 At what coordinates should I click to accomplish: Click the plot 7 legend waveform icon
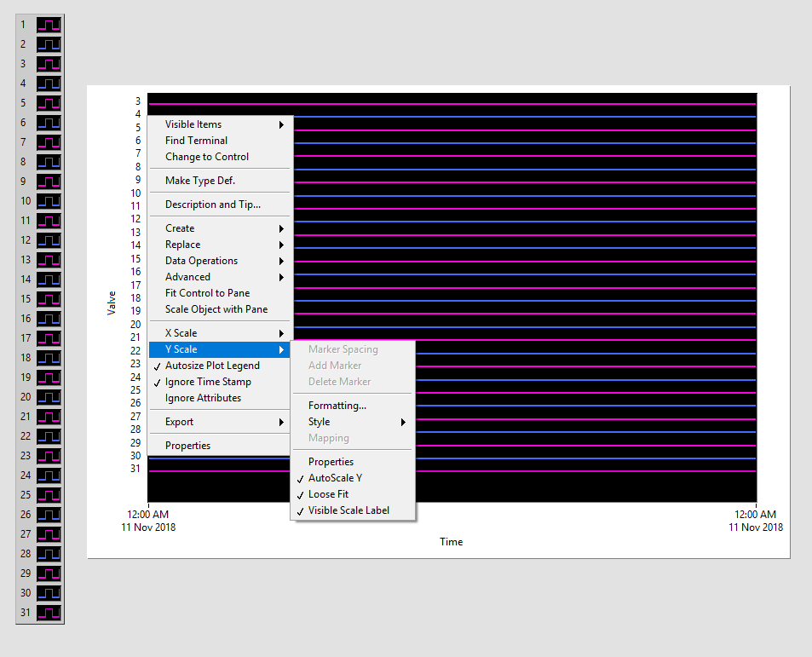click(x=49, y=142)
